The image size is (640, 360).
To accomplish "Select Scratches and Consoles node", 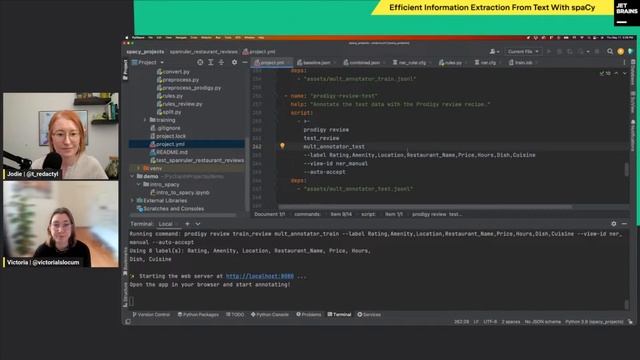I will pos(170,209).
